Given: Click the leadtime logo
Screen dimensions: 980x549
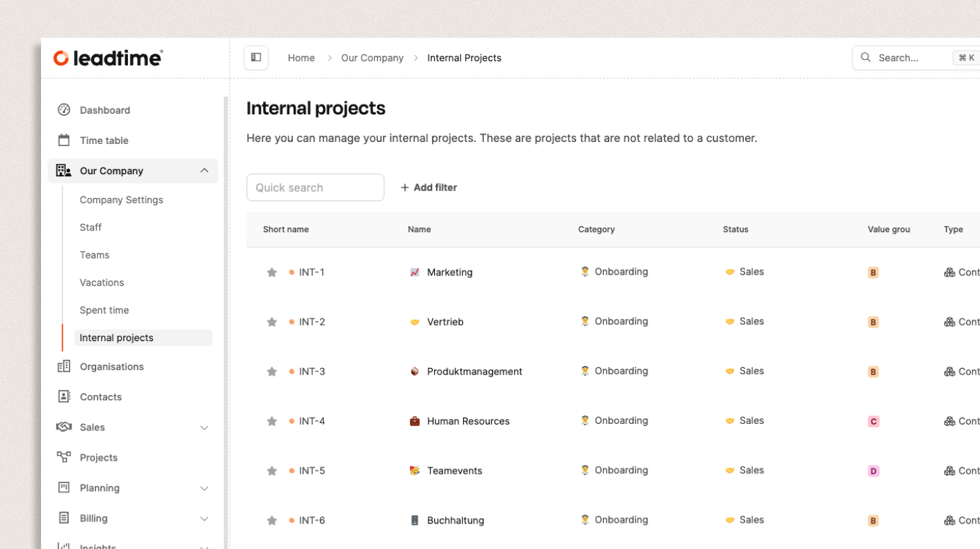Looking at the screenshot, I should (108, 59).
